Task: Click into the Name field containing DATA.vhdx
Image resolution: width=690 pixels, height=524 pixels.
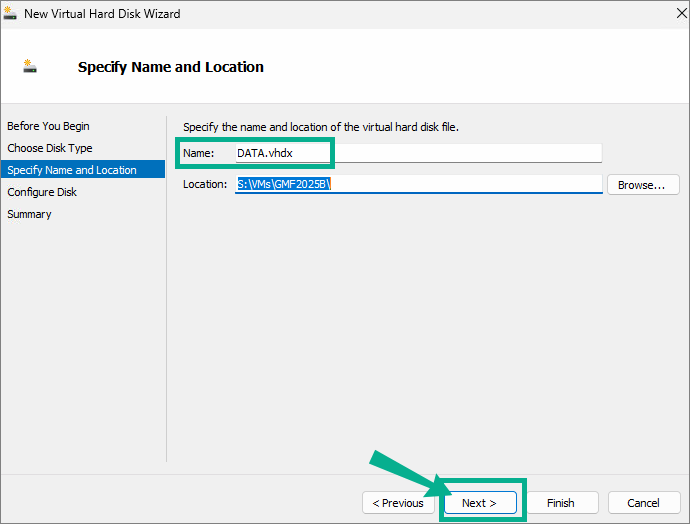Action: (x=418, y=153)
